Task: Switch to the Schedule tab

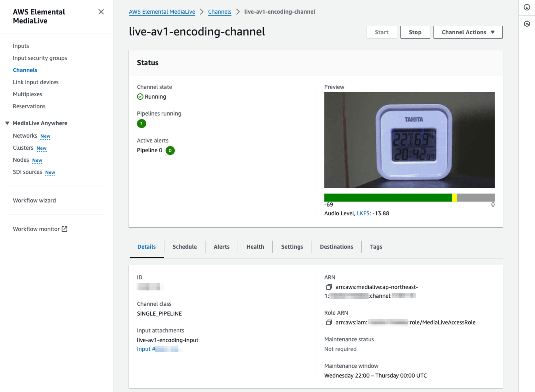Action: [x=185, y=247]
